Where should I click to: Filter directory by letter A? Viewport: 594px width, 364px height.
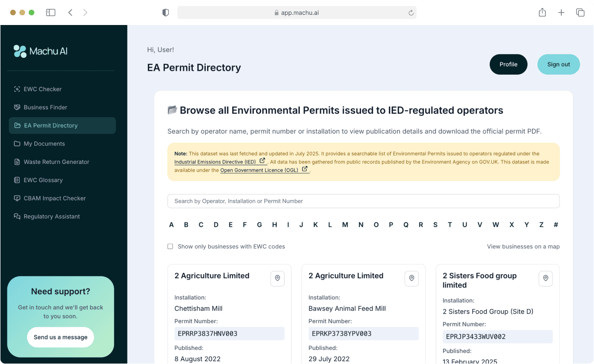click(171, 225)
